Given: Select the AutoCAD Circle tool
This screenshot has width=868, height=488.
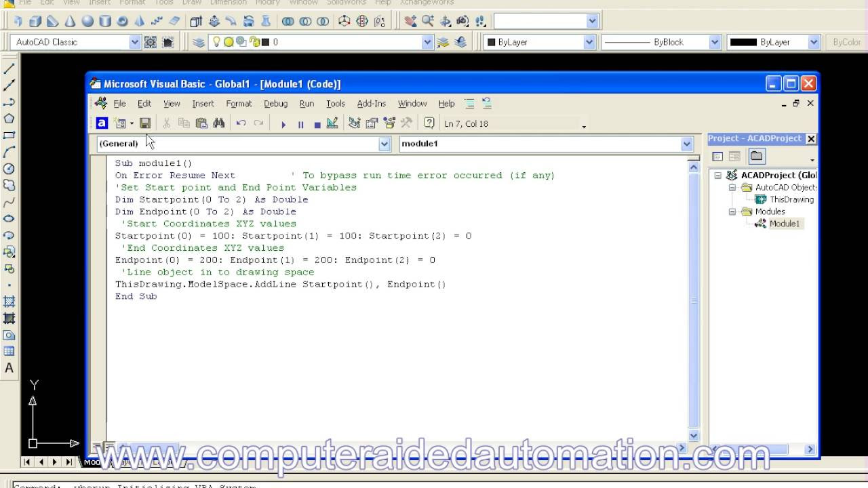Looking at the screenshot, I should click(x=9, y=169).
